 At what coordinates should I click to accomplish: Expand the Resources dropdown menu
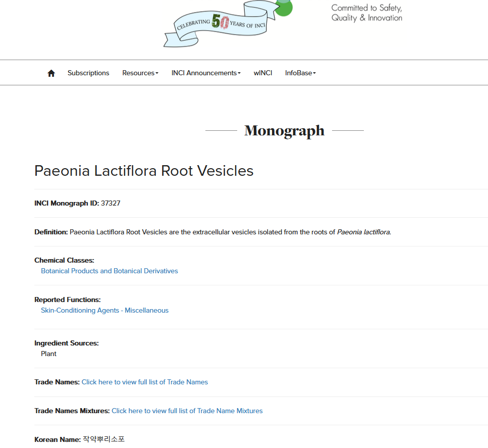click(x=140, y=73)
